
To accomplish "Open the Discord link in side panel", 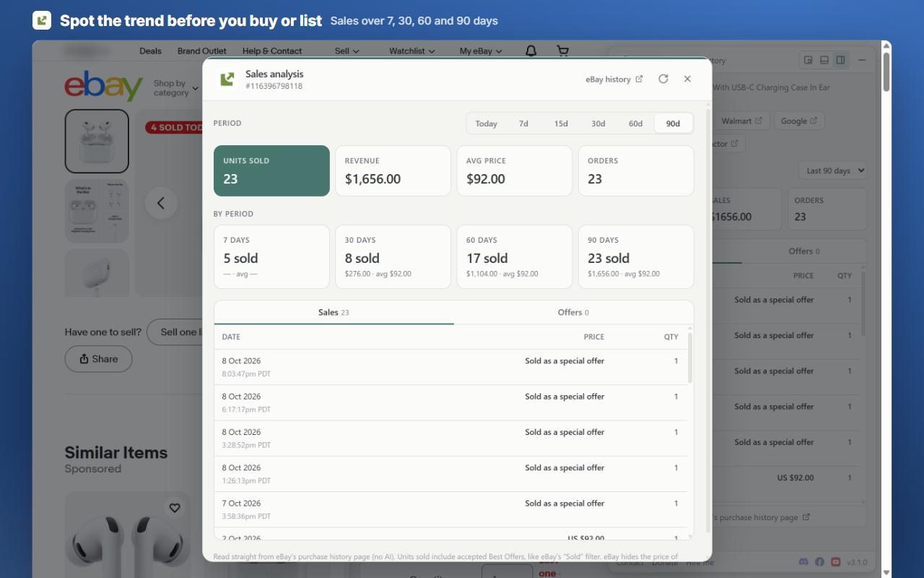I will tap(805, 562).
